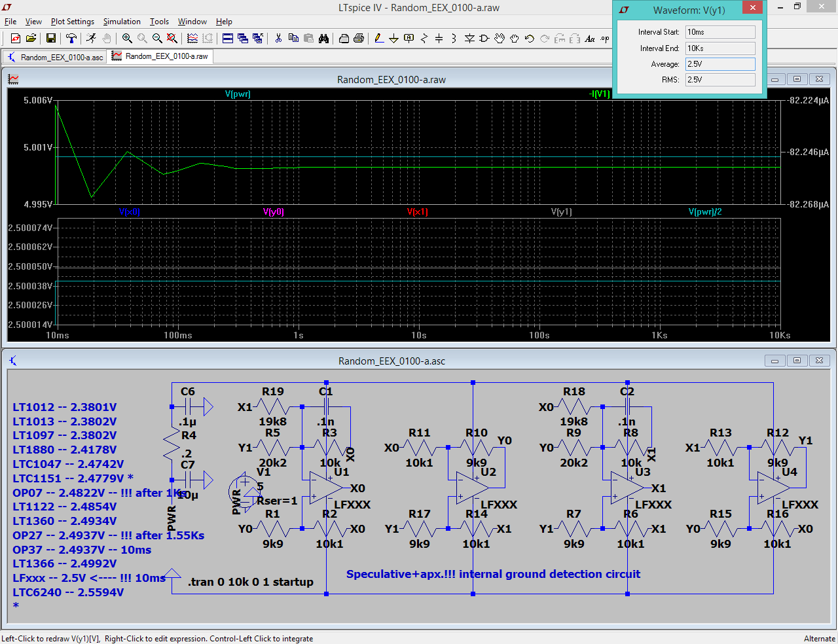838x644 pixels.
Task: Select the Text 'Aa' tool
Action: [590, 39]
